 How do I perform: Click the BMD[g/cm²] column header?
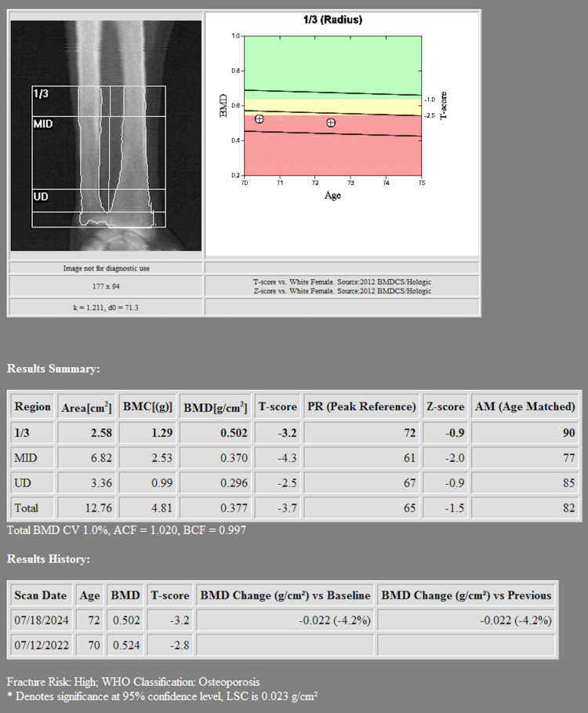coord(216,406)
